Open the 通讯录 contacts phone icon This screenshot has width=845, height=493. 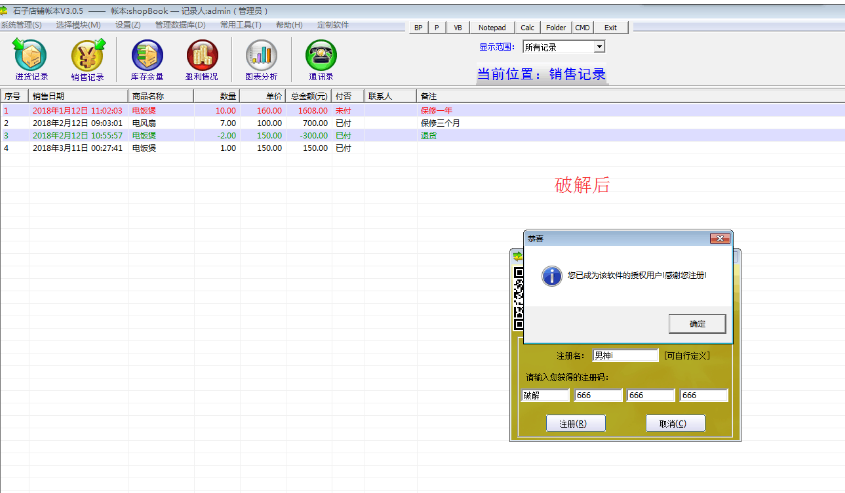point(321,60)
